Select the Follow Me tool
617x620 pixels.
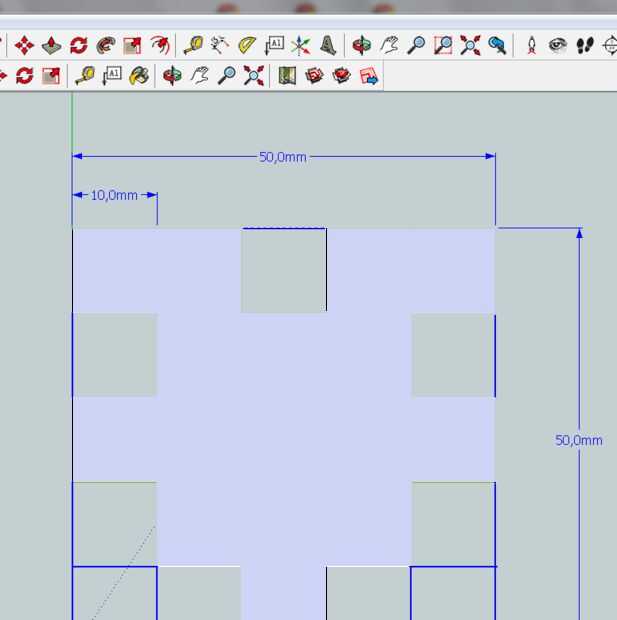click(x=106, y=45)
